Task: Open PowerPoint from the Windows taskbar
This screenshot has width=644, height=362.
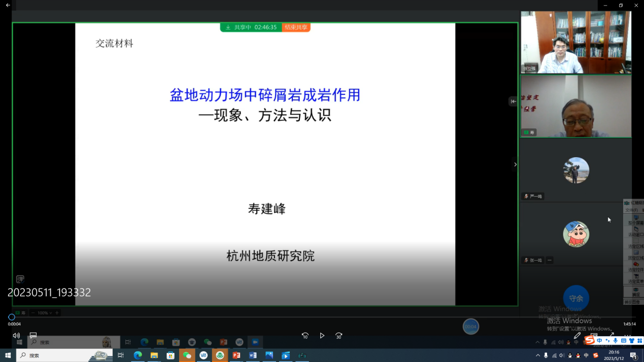Action: 236,355
